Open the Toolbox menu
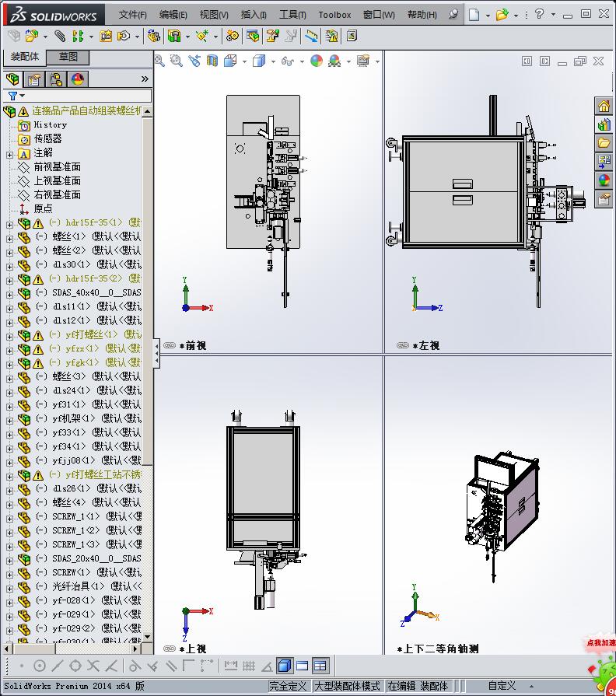The height and width of the screenshot is (696, 616). click(x=334, y=15)
